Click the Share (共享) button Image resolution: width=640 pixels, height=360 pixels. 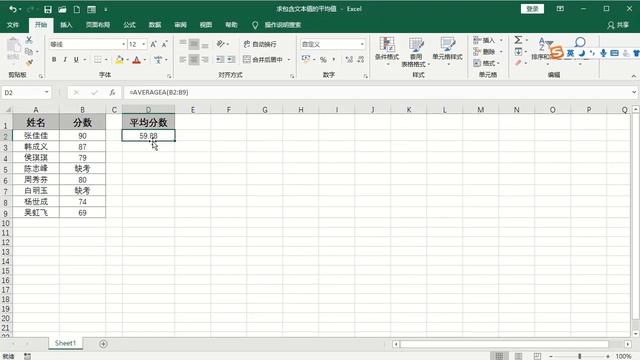[x=618, y=25]
